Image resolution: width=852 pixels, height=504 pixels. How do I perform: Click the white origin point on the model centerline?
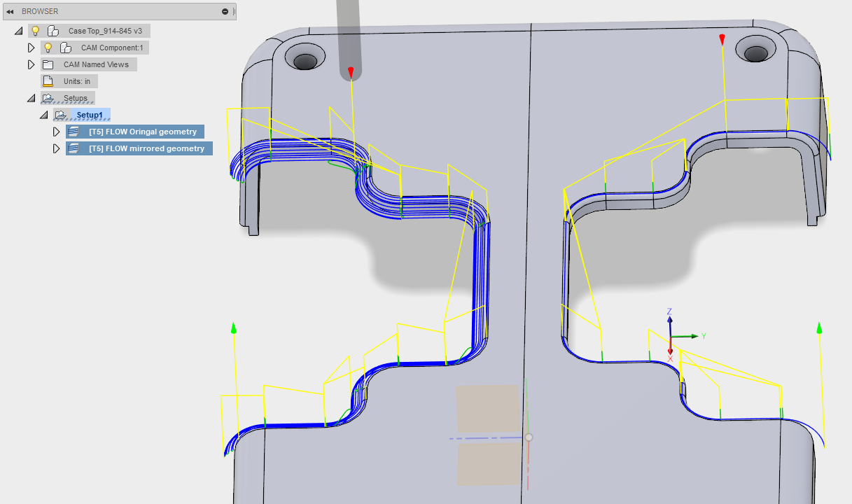(x=529, y=437)
